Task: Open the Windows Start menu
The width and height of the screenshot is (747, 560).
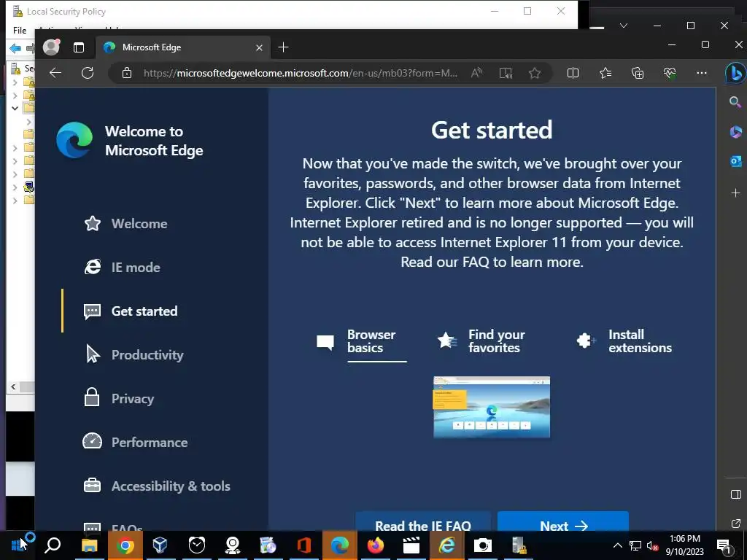Action: coord(18,545)
